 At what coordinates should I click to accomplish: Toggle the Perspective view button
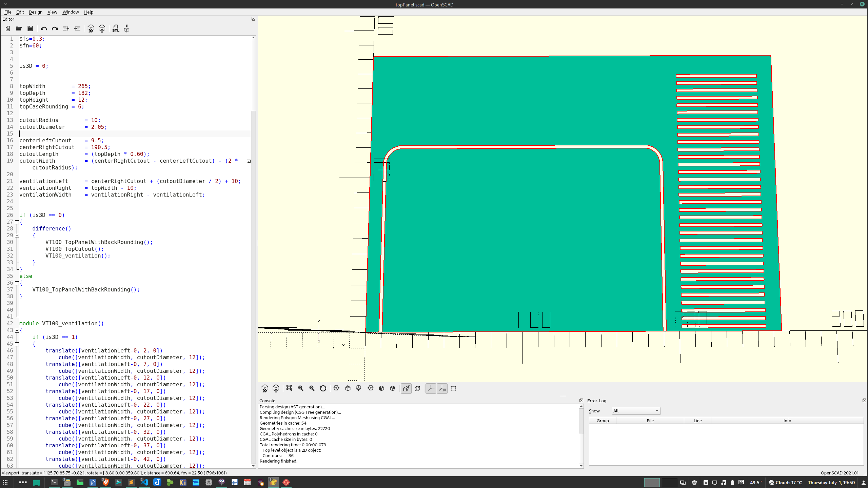[406, 388]
